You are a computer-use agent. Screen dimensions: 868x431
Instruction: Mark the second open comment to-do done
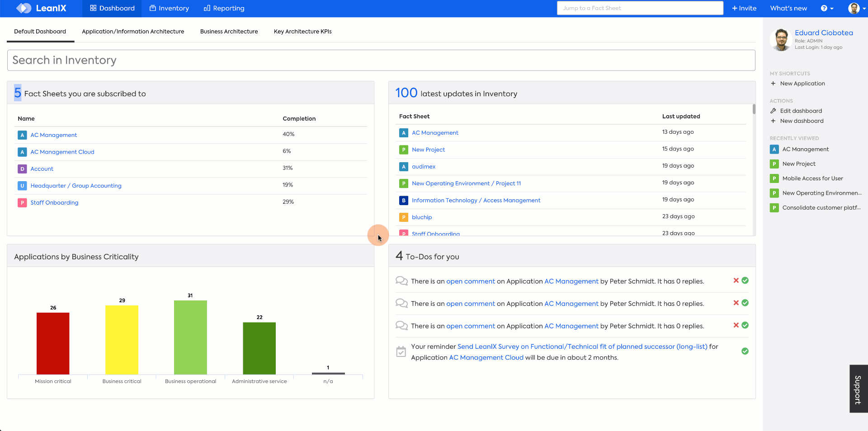coord(745,303)
